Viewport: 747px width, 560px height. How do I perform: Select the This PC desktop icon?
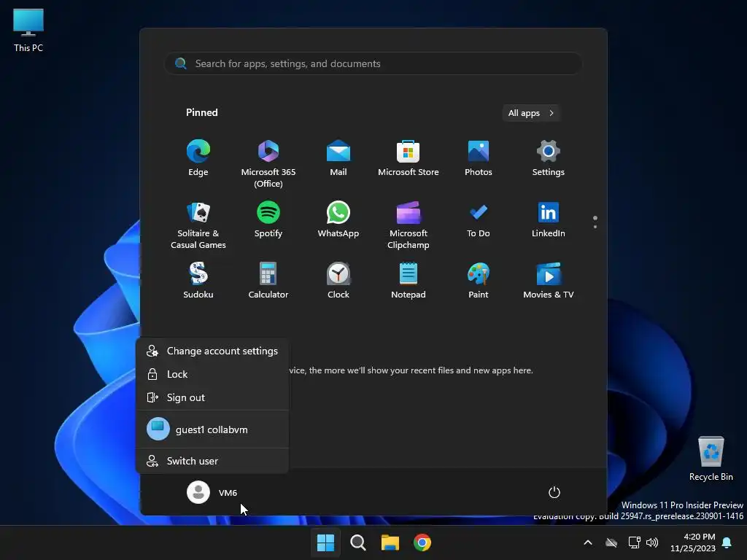[x=28, y=31]
